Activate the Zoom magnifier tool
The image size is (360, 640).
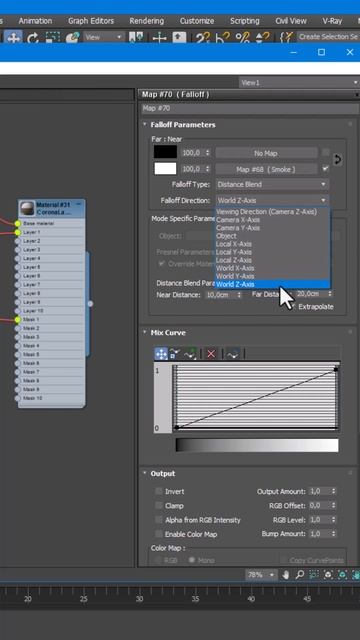[x=300, y=575]
